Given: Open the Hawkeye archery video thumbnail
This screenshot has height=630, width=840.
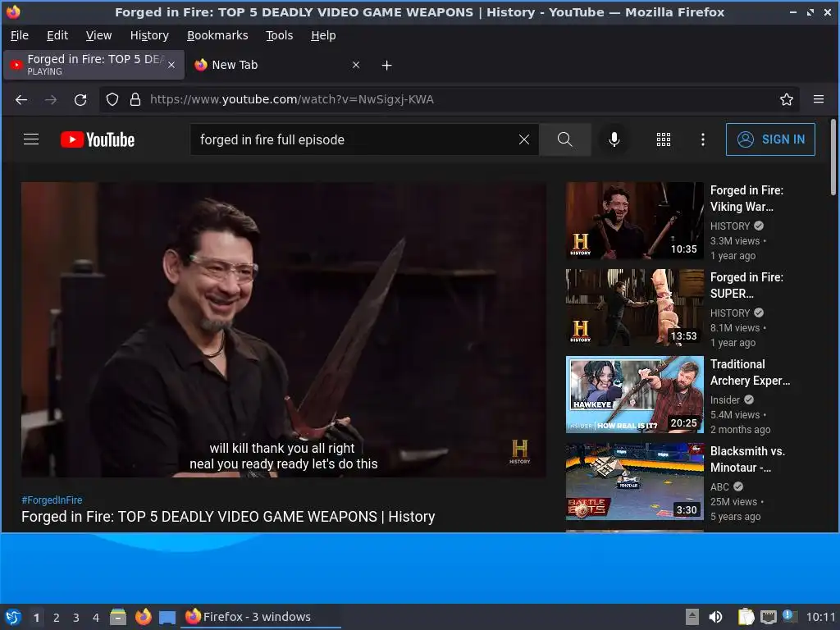Looking at the screenshot, I should tap(635, 395).
